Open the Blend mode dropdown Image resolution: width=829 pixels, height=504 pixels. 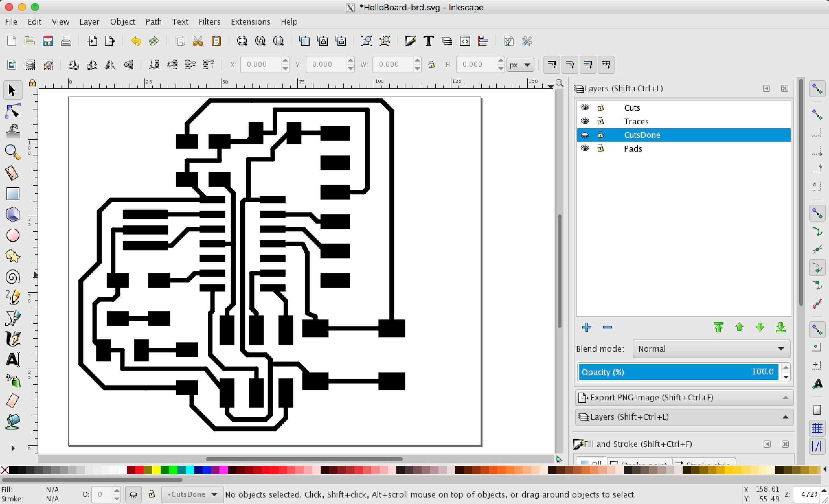pyautogui.click(x=711, y=349)
